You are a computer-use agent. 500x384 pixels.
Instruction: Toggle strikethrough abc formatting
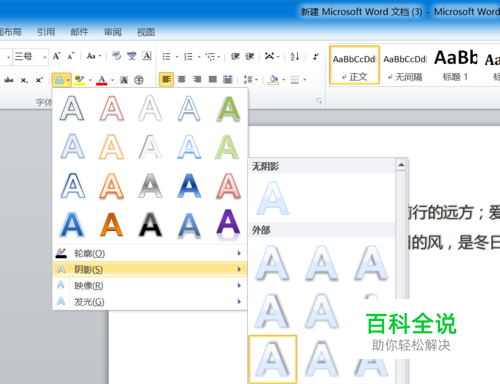[9, 80]
